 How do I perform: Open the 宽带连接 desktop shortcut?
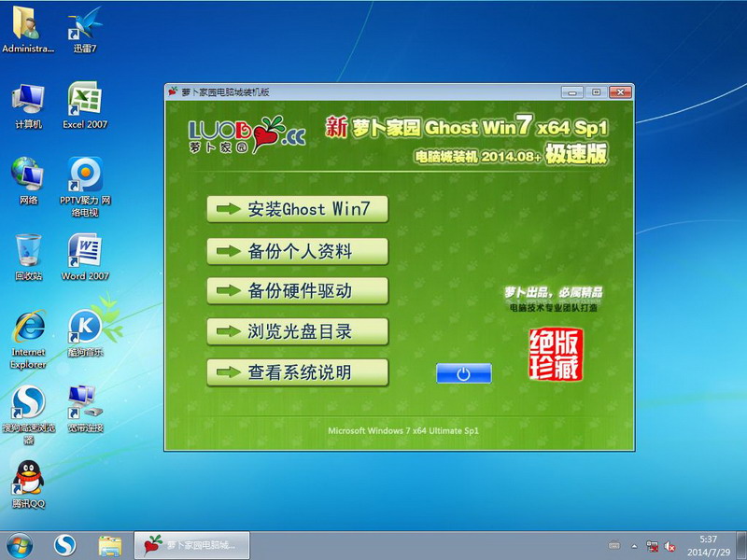pyautogui.click(x=85, y=409)
